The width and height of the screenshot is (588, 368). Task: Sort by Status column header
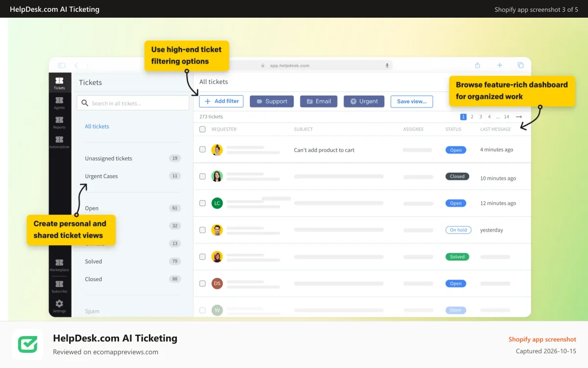[453, 130]
